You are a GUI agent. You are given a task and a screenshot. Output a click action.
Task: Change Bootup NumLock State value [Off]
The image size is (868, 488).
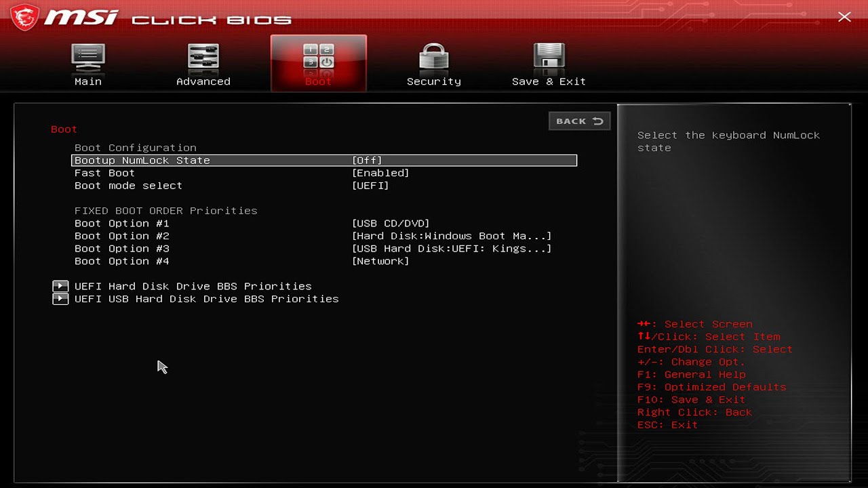point(367,161)
